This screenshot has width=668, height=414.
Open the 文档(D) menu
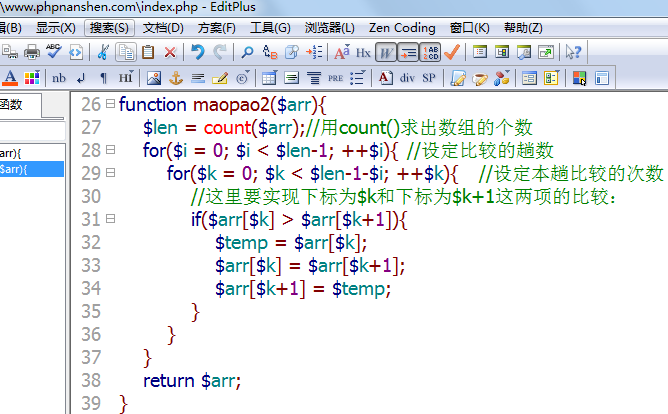[163, 28]
